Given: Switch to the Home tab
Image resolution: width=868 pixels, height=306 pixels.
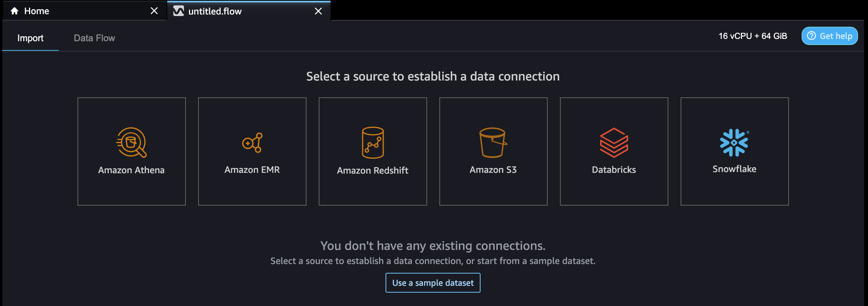Looking at the screenshot, I should click(36, 11).
